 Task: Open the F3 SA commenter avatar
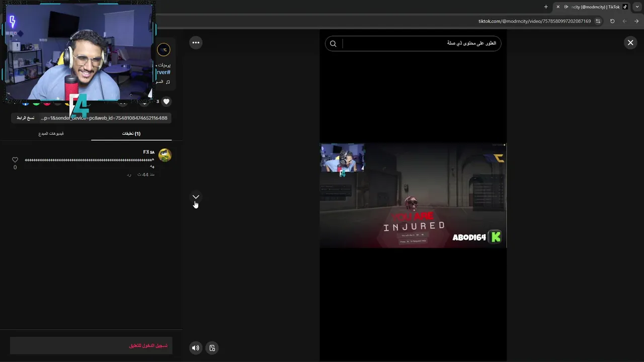(x=165, y=155)
